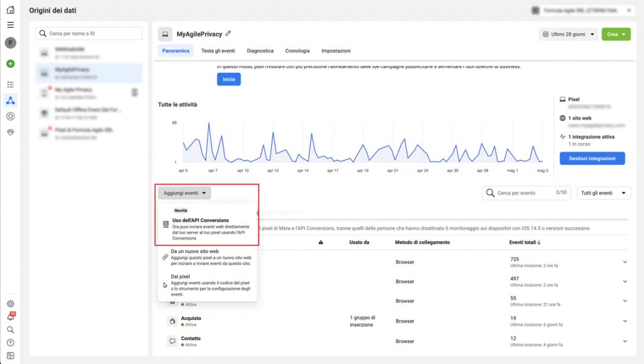
Task: Switch to the Diagnostica tab
Action: point(260,50)
